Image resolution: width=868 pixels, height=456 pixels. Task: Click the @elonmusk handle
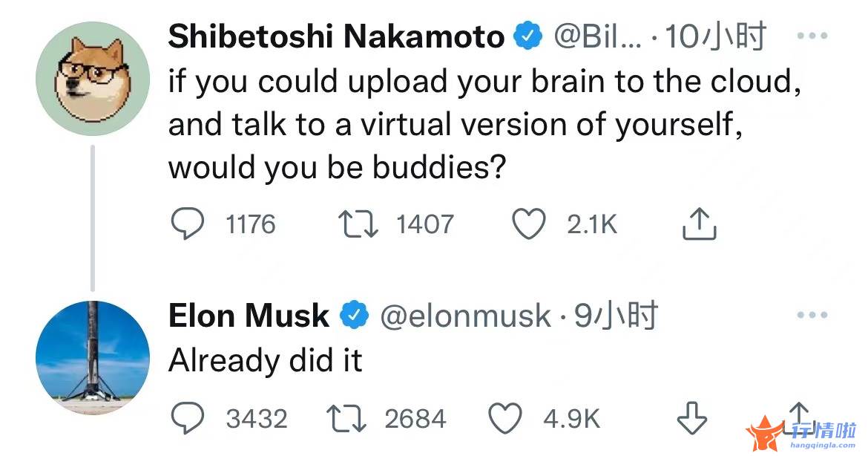465,316
